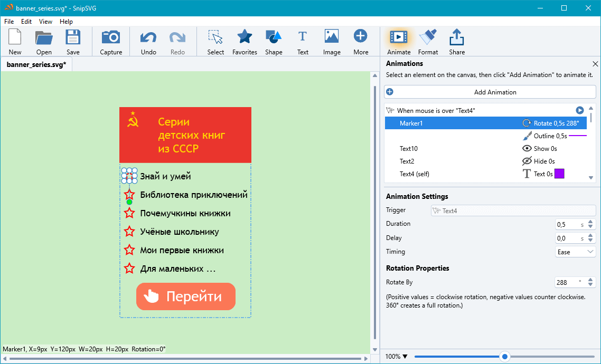Open the Edit menu
This screenshot has height=364, width=601.
[x=26, y=22]
